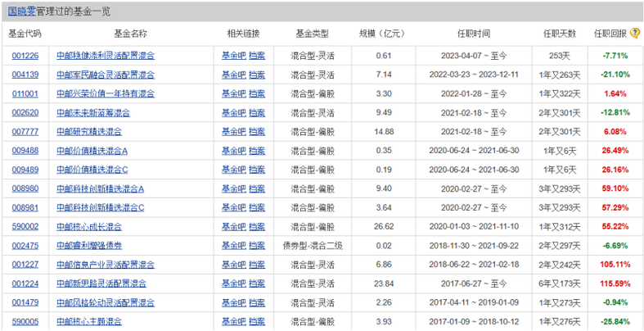Open fund code link 002475
The height and width of the screenshot is (331, 644).
25,246
